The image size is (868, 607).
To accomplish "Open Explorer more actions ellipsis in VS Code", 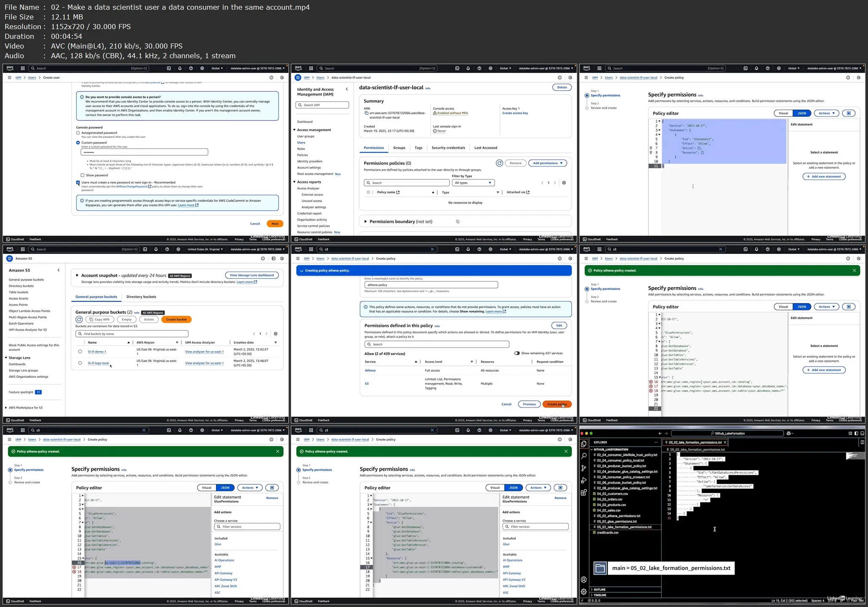I will coord(656,442).
